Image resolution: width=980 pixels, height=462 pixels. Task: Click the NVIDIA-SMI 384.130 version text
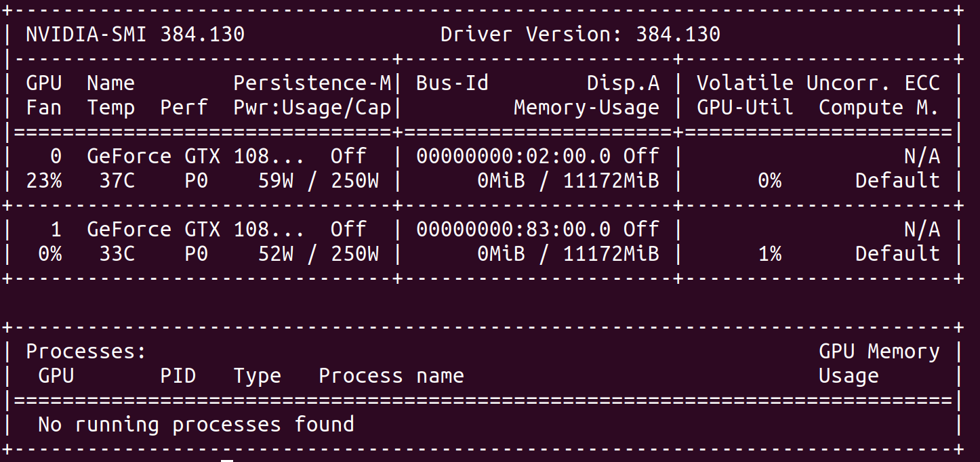[x=135, y=35]
